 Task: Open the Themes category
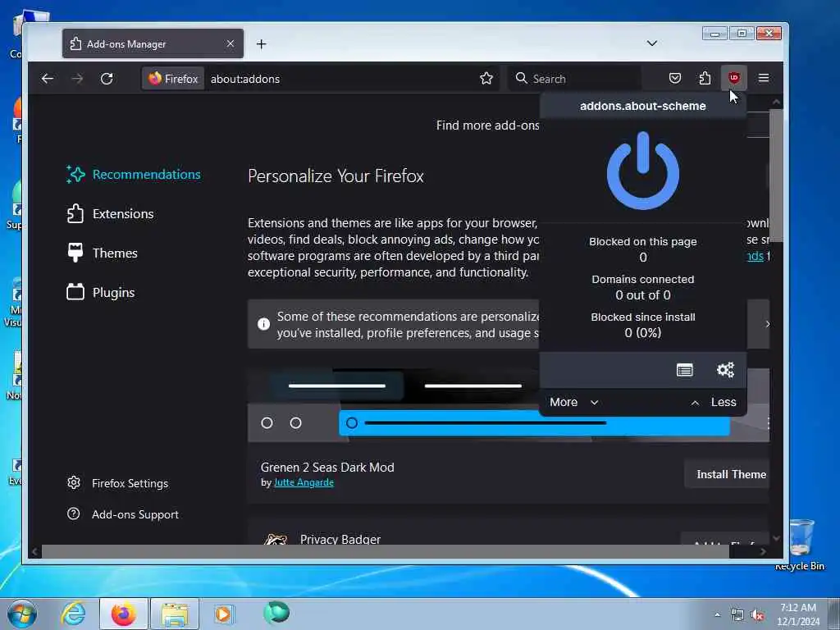coord(102,253)
